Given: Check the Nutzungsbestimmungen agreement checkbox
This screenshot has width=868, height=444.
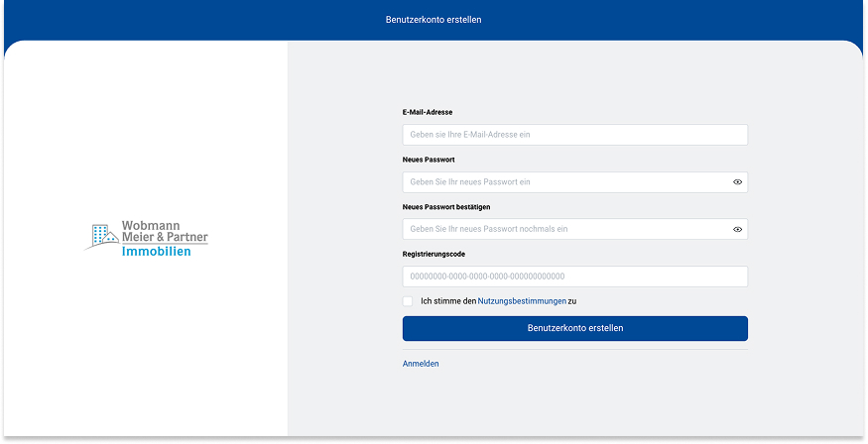Looking at the screenshot, I should click(x=408, y=301).
